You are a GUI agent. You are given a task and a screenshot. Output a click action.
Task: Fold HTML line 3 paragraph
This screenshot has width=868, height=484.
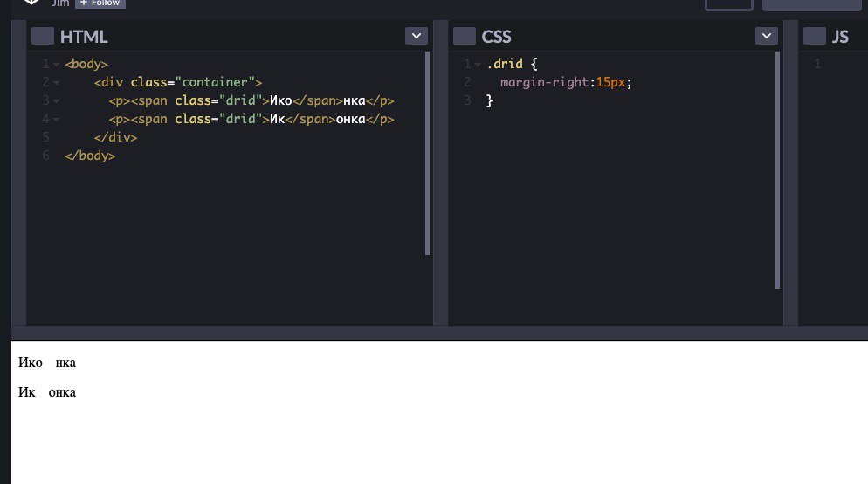click(56, 101)
